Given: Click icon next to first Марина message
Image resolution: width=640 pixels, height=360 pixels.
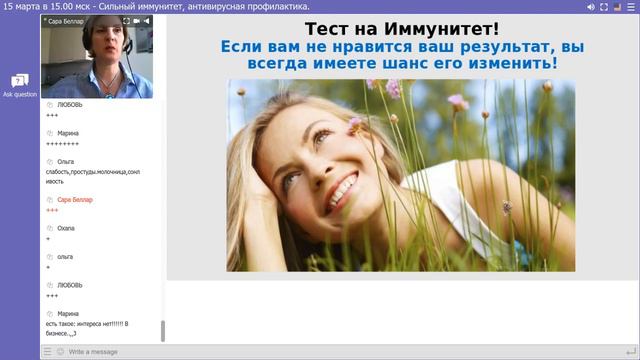Looking at the screenshot, I should coord(50,133).
